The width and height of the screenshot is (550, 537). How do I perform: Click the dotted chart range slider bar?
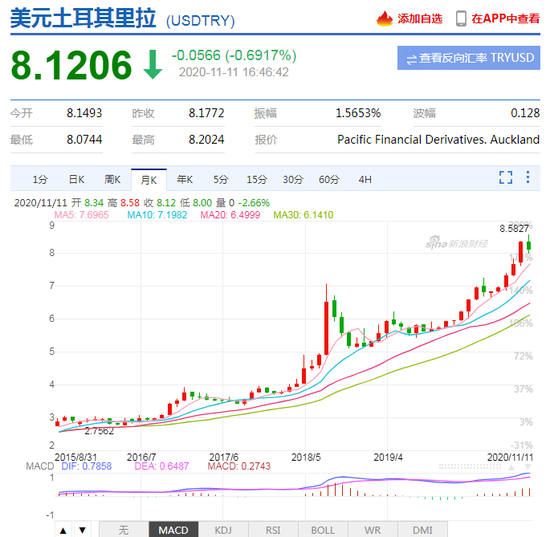coord(470,466)
